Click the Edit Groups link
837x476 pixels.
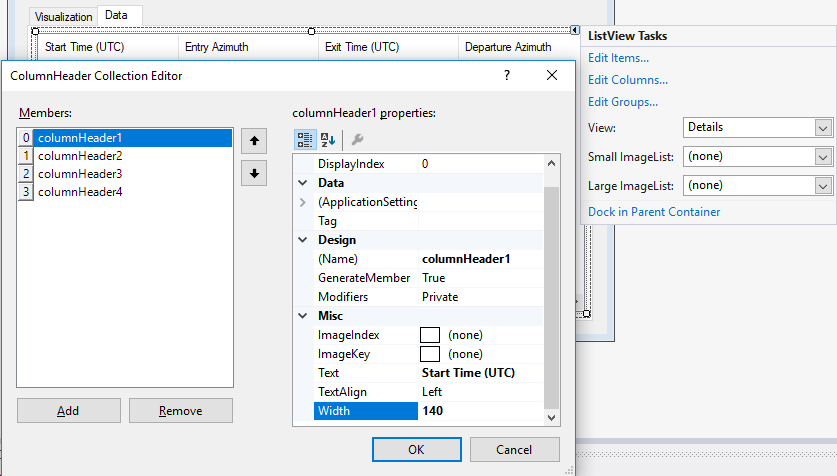pyautogui.click(x=623, y=102)
